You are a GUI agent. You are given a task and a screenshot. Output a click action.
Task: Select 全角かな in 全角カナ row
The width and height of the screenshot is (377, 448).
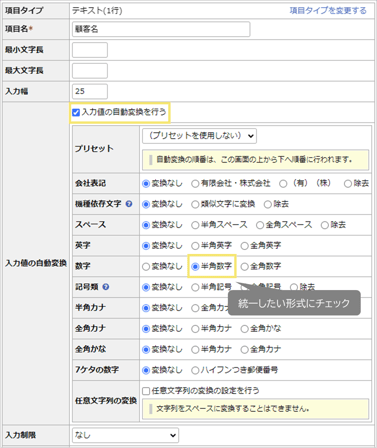point(244,329)
